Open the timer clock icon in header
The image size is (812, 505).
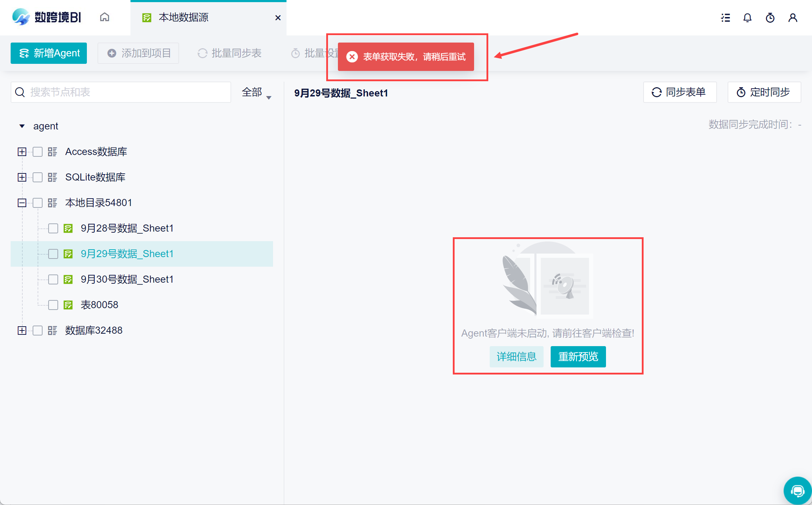click(x=770, y=18)
